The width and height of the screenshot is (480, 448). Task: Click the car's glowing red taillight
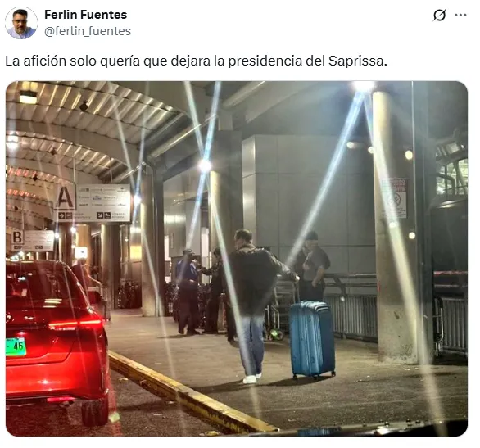pos(76,323)
